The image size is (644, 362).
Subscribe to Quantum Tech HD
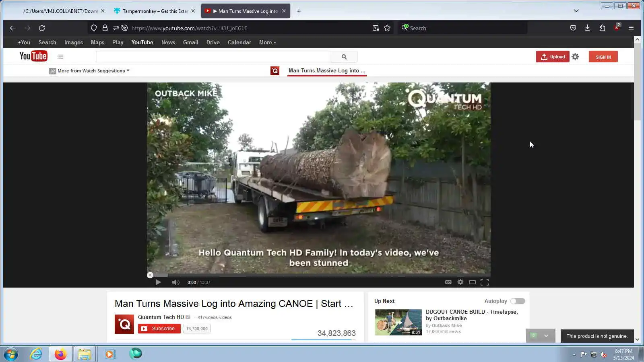point(159,329)
